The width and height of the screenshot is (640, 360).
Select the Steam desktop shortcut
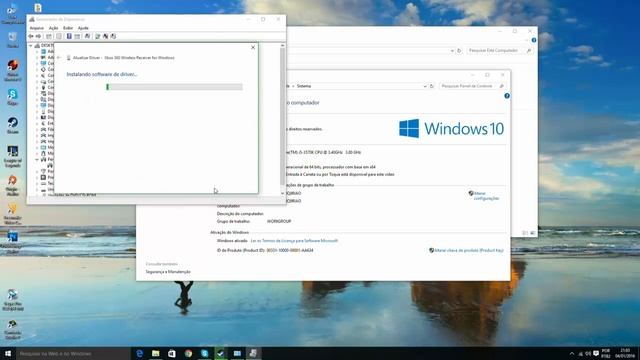[13, 126]
